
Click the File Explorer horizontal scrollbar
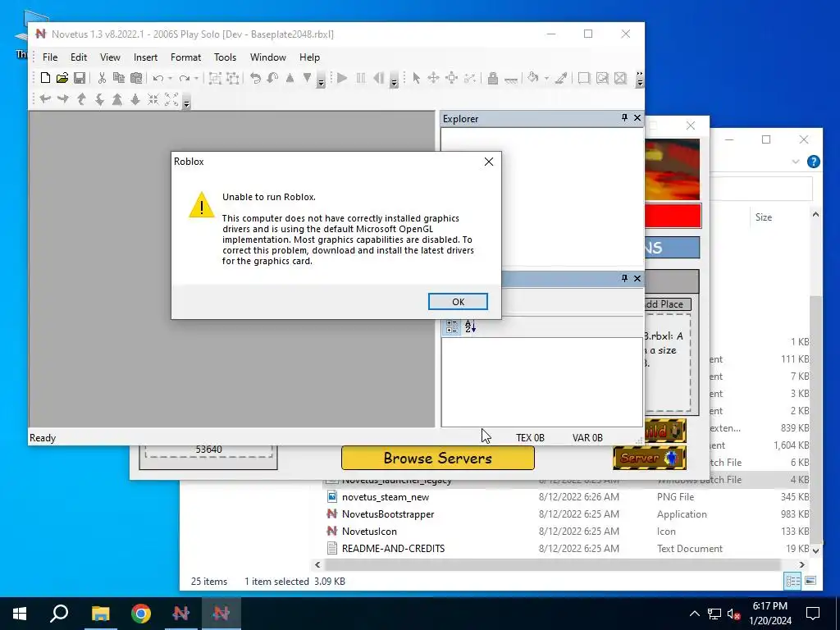pyautogui.click(x=552, y=564)
